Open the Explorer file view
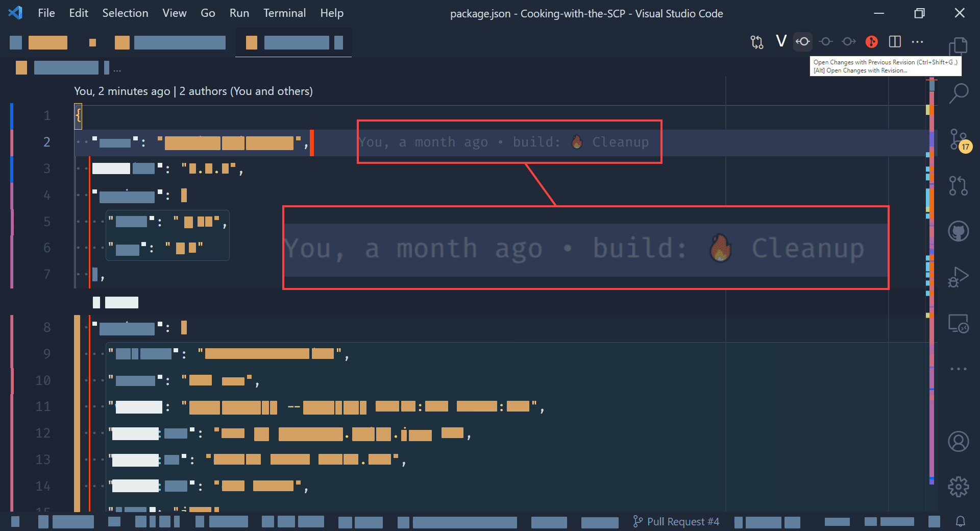The image size is (980, 531). coord(959,46)
